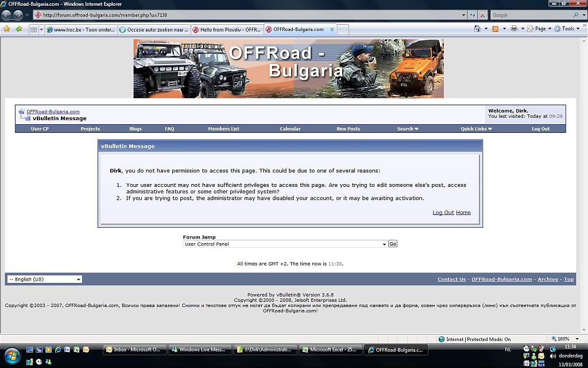Open the Home button dropdown arrow

tap(486, 29)
